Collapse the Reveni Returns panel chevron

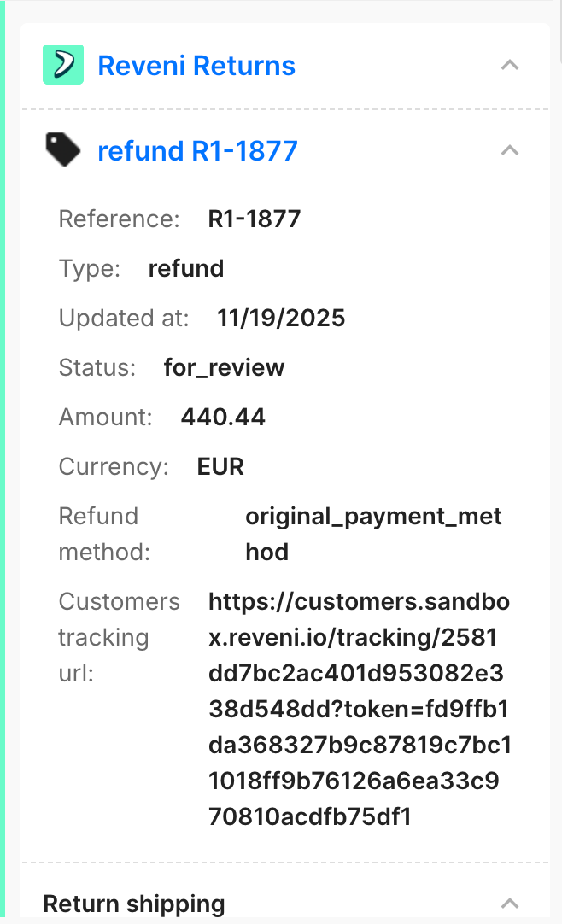coord(510,65)
